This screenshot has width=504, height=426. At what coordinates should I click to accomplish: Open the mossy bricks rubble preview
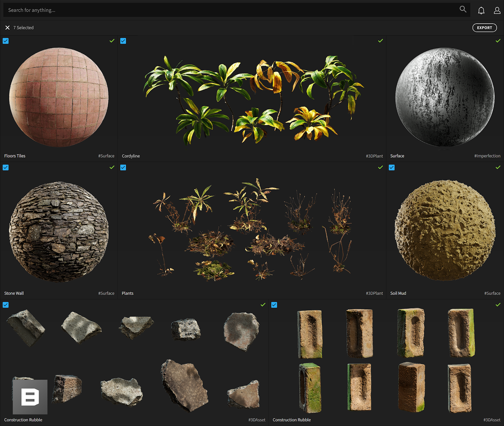386,360
